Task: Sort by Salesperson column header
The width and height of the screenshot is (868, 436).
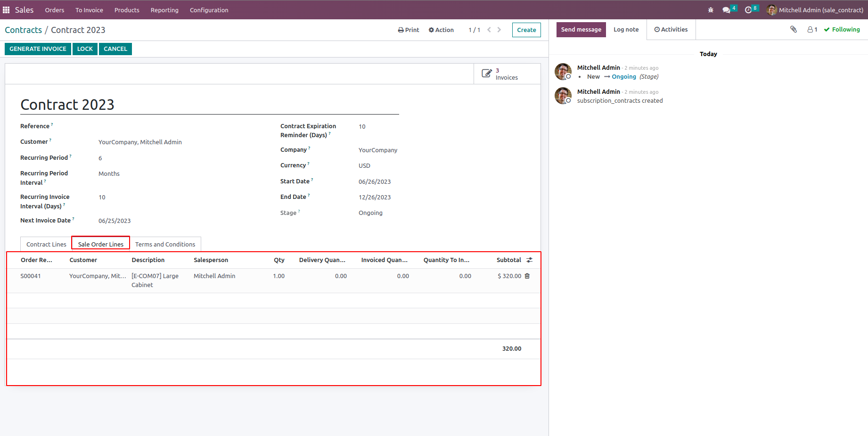Action: click(211, 260)
